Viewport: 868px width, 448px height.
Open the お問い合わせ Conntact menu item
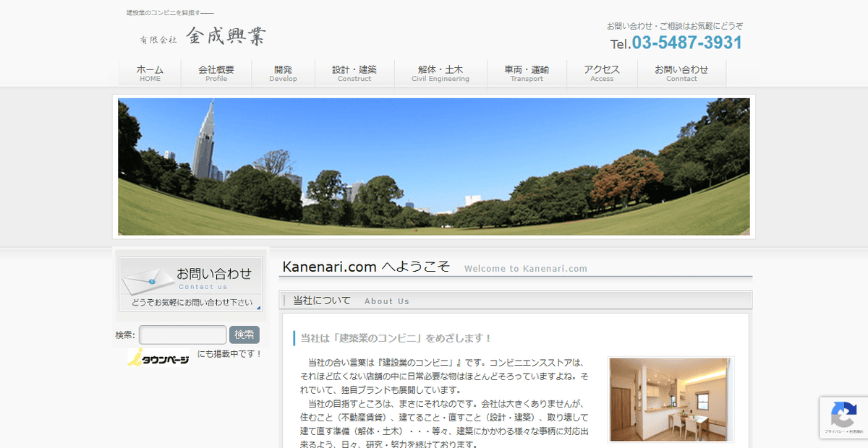[681, 72]
